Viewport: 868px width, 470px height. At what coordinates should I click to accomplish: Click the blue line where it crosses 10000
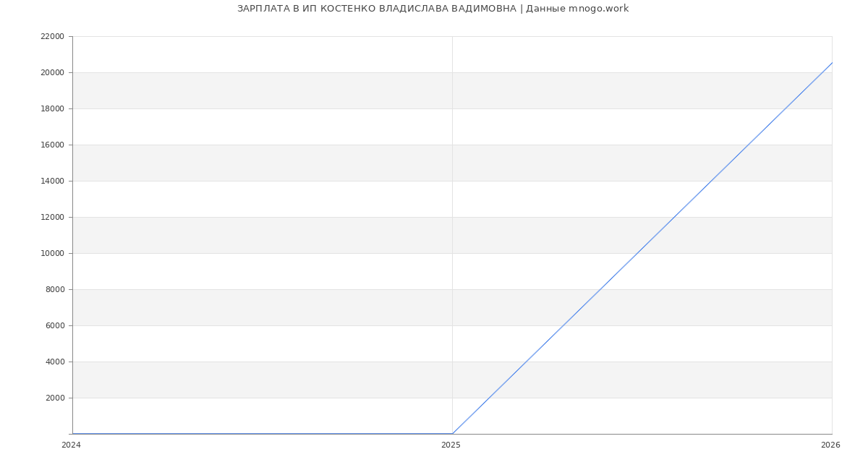[x=637, y=253]
